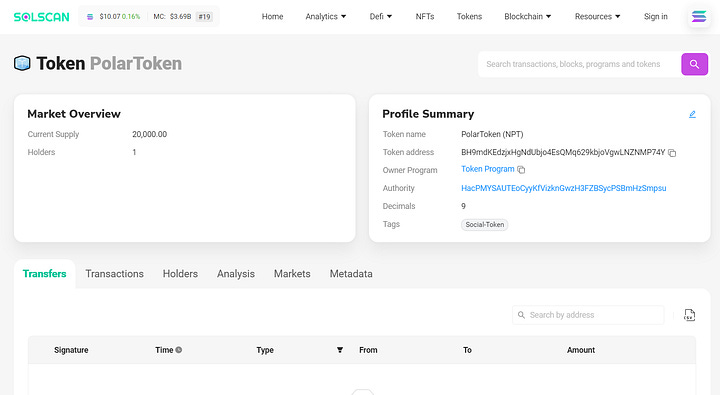Open the Authority address link
Image resolution: width=720 pixels, height=395 pixels.
[x=563, y=188]
